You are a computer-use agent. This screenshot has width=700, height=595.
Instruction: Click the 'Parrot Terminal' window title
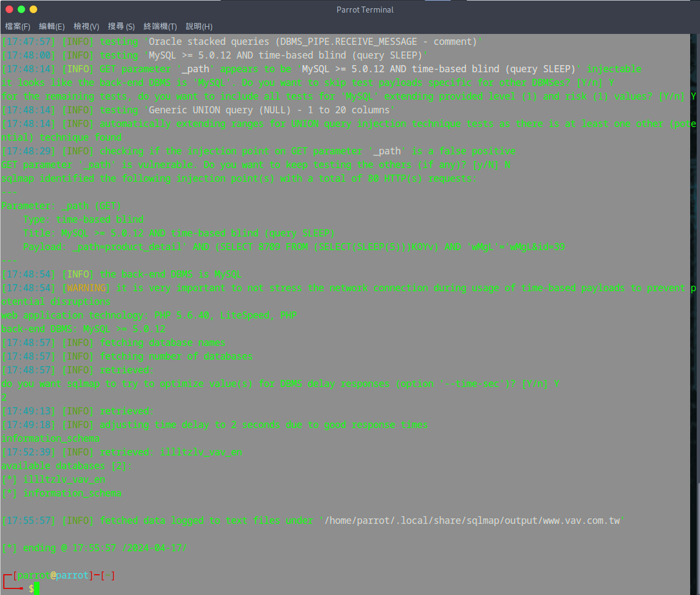tap(365, 9)
